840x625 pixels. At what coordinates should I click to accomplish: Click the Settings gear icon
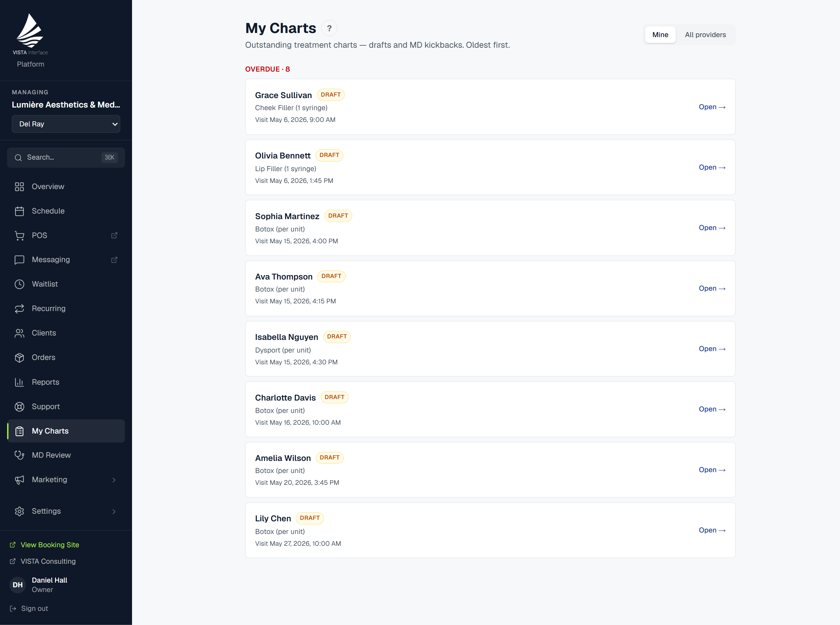[19, 511]
